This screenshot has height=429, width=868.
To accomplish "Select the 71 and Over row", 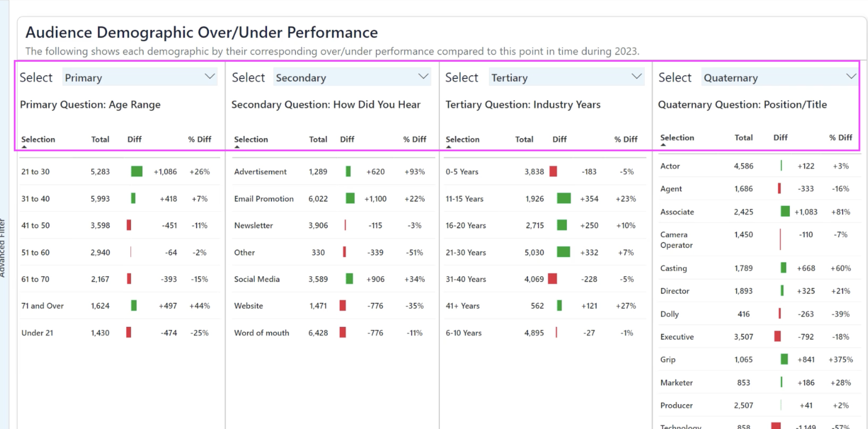I will click(x=42, y=306).
